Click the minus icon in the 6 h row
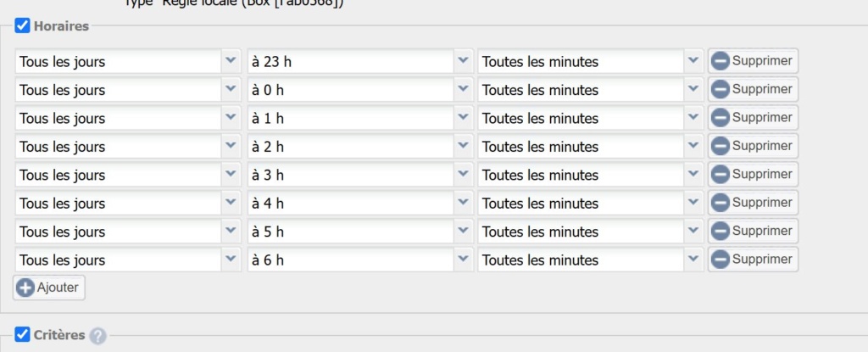The image size is (868, 352). (x=720, y=260)
